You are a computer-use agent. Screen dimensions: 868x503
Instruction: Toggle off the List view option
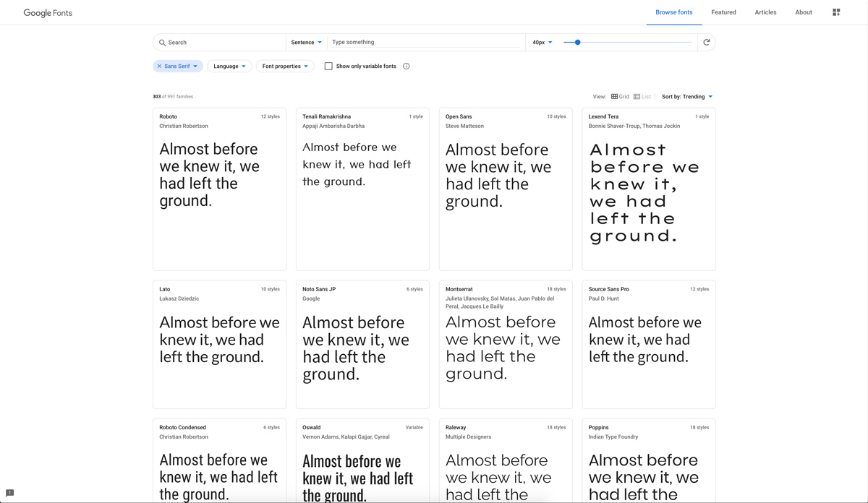(x=642, y=95)
